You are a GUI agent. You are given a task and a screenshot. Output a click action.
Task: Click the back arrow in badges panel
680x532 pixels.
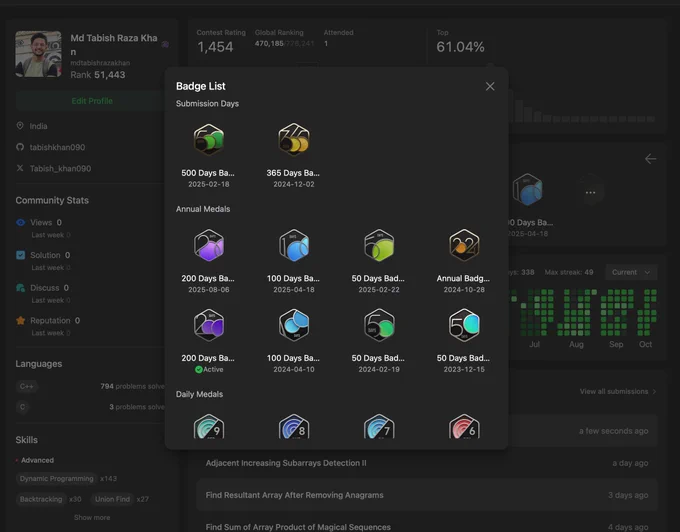[x=650, y=159]
